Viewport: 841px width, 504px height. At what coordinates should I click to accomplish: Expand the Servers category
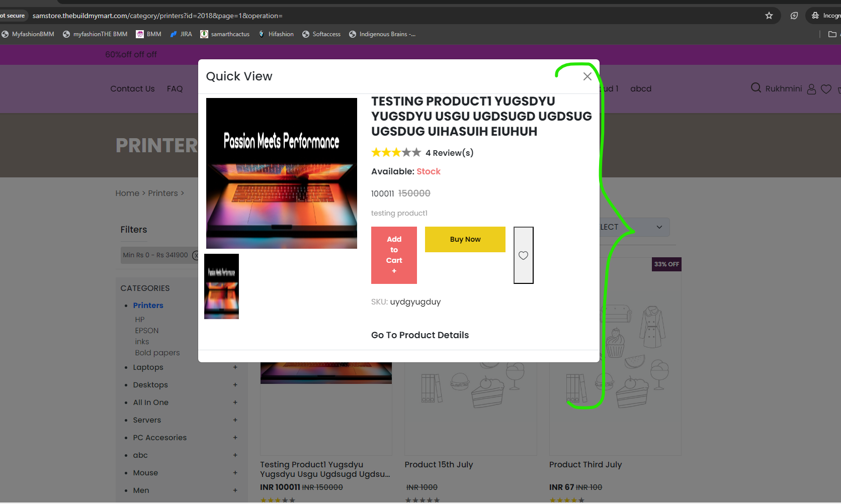(x=235, y=420)
